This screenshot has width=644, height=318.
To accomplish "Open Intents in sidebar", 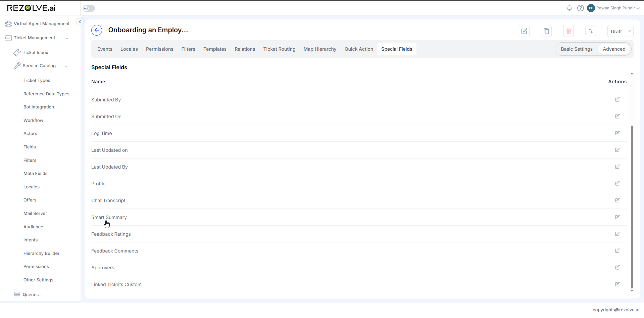I will coord(31,240).
